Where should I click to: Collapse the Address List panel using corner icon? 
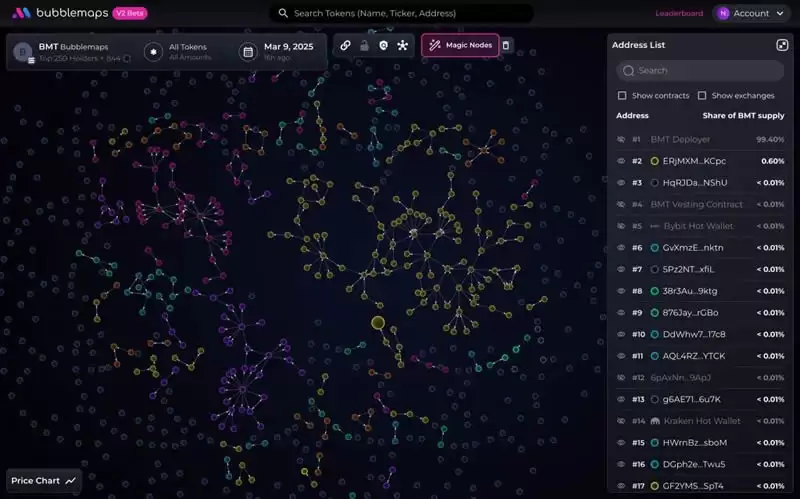[x=782, y=45]
